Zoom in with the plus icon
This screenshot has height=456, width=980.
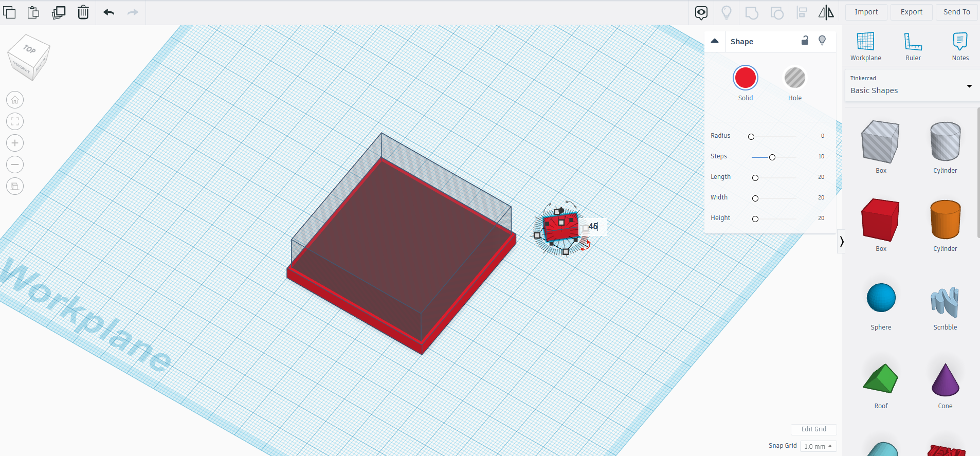pyautogui.click(x=15, y=143)
